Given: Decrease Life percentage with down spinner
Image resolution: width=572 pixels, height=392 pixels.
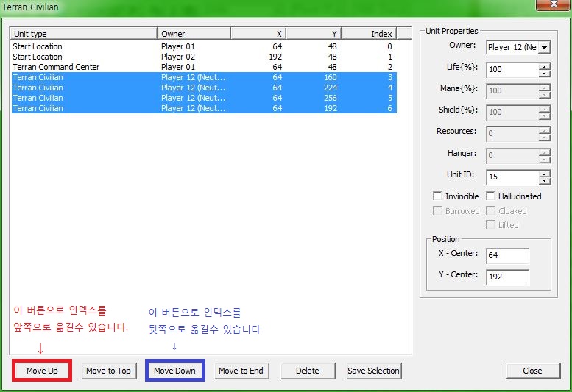Looking at the screenshot, I should pos(544,74).
